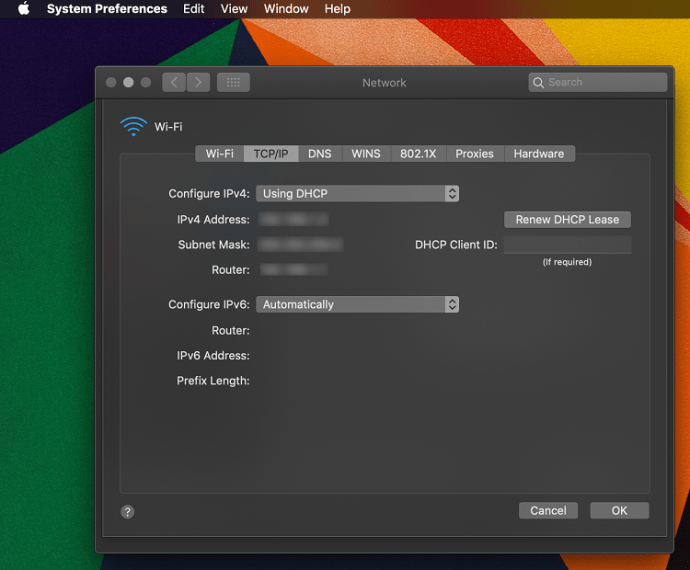Click the magnifying glass search icon

pos(538,82)
